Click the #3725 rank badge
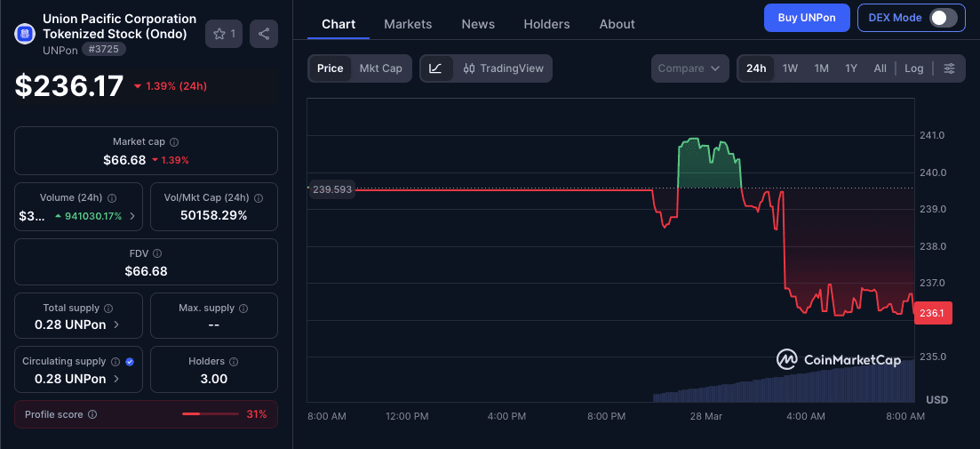980x449 pixels. pos(104,50)
